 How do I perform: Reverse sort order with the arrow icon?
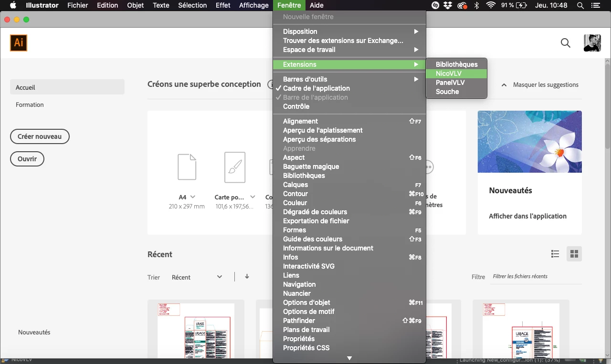pos(247,276)
